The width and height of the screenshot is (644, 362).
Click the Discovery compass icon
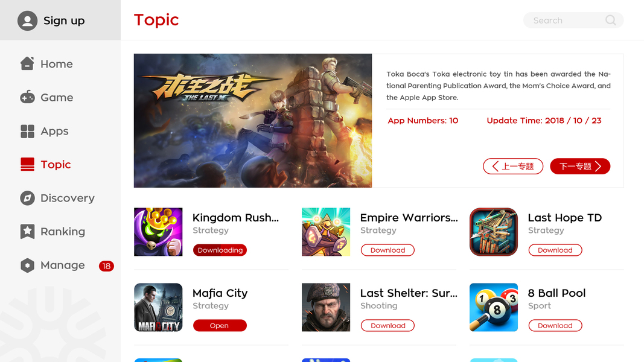(28, 198)
